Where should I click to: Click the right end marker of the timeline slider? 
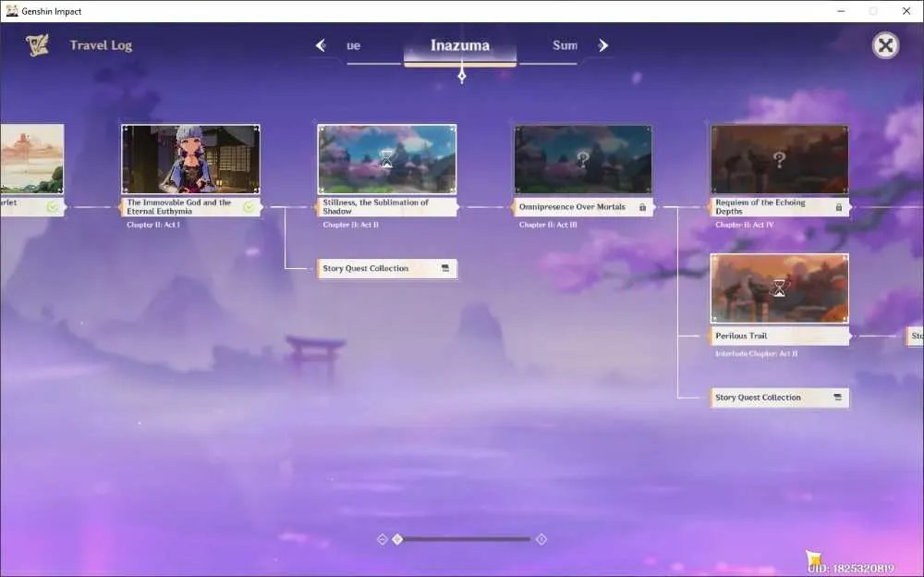[x=541, y=539]
